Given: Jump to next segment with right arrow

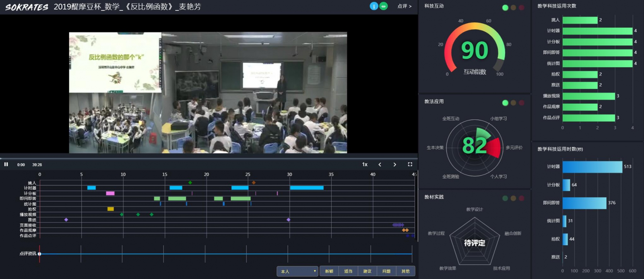Looking at the screenshot, I should click(x=394, y=164).
